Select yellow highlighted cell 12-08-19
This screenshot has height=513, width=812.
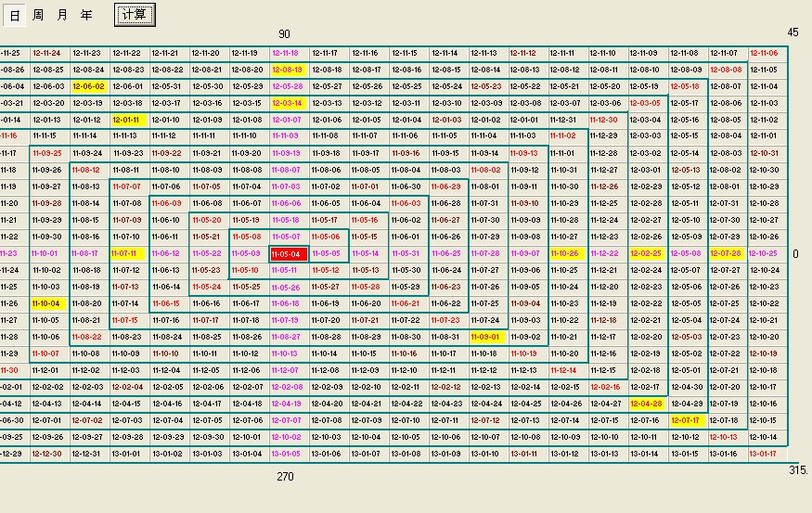(287, 70)
